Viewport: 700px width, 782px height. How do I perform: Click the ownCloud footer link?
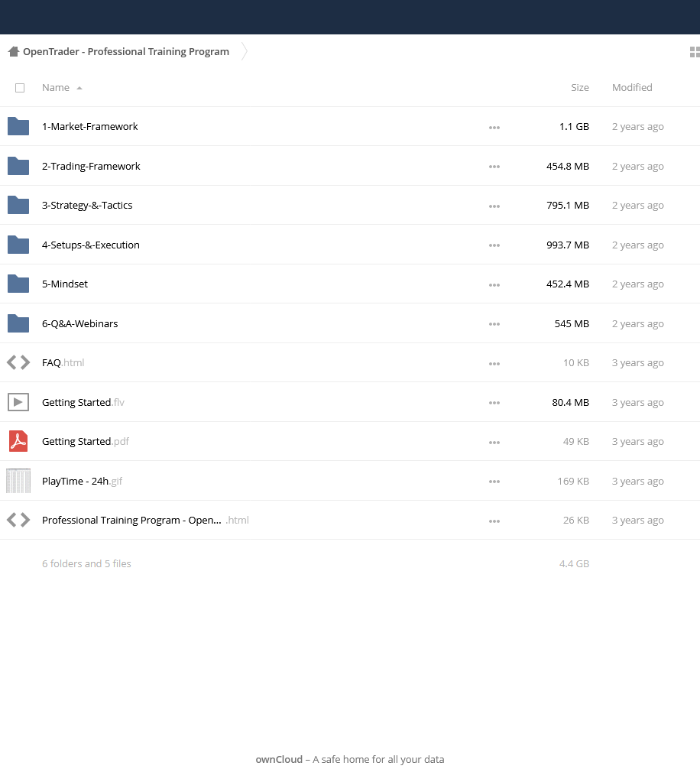pos(279,760)
